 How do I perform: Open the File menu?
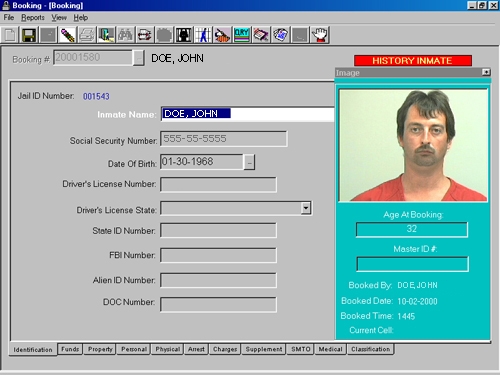9,18
